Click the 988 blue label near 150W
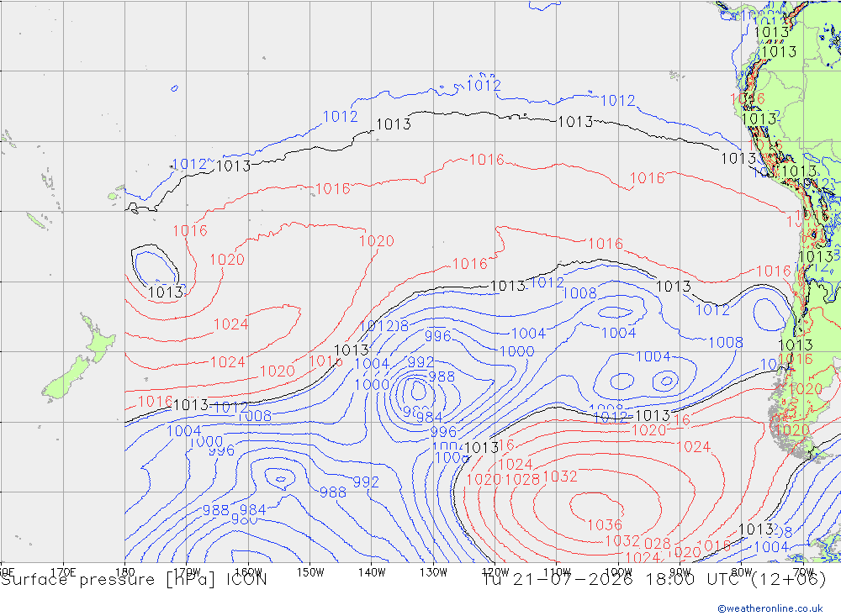This screenshot has height=616, width=841. (x=332, y=492)
